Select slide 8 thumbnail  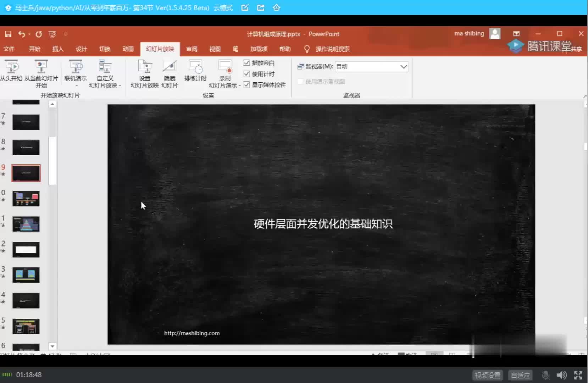(26, 147)
